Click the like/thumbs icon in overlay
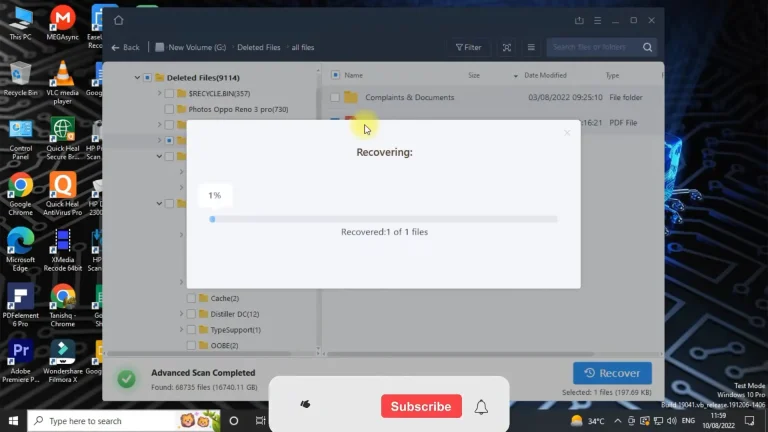The image size is (768, 432). click(x=305, y=404)
